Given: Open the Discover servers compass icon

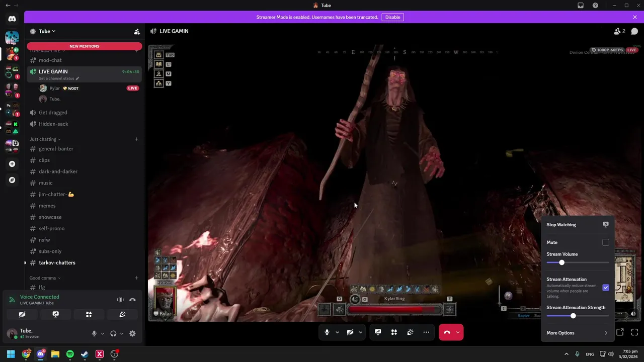Looking at the screenshot, I should [x=12, y=180].
